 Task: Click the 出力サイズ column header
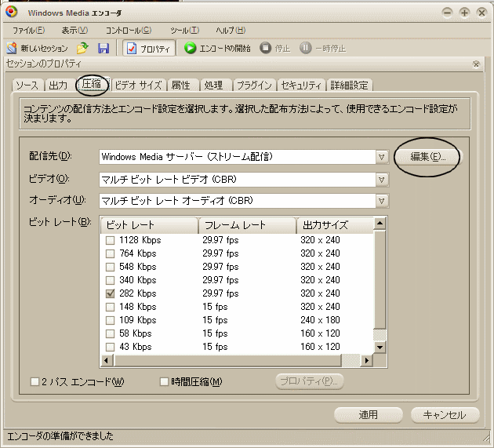tap(335, 225)
